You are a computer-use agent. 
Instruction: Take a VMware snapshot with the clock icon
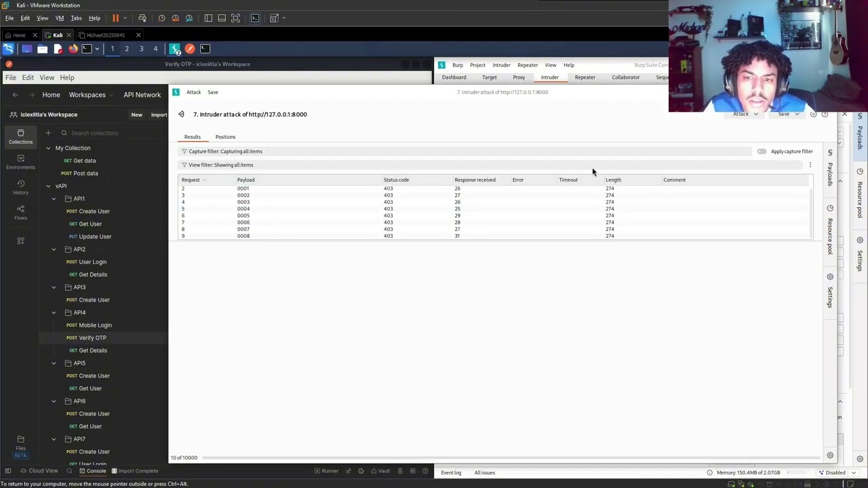pyautogui.click(x=161, y=18)
